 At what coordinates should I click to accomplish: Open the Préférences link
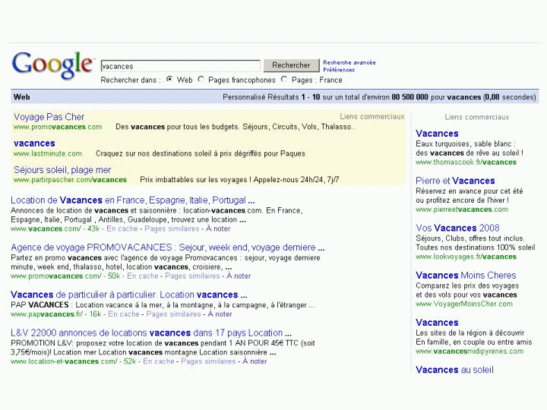click(338, 70)
